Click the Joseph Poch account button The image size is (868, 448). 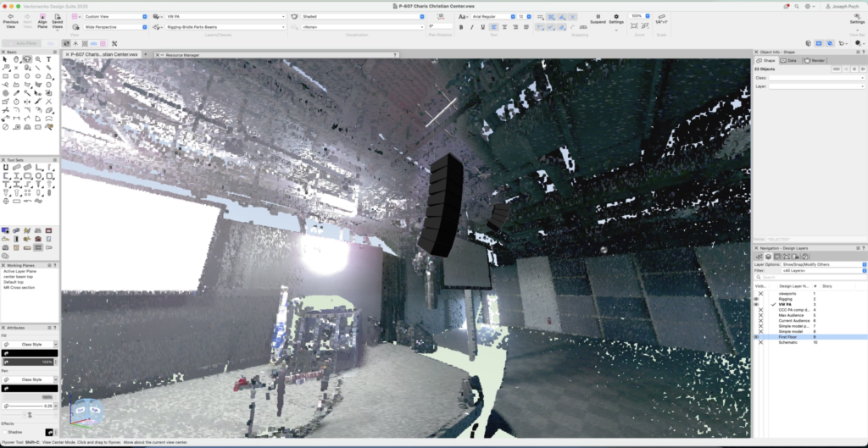click(x=843, y=6)
